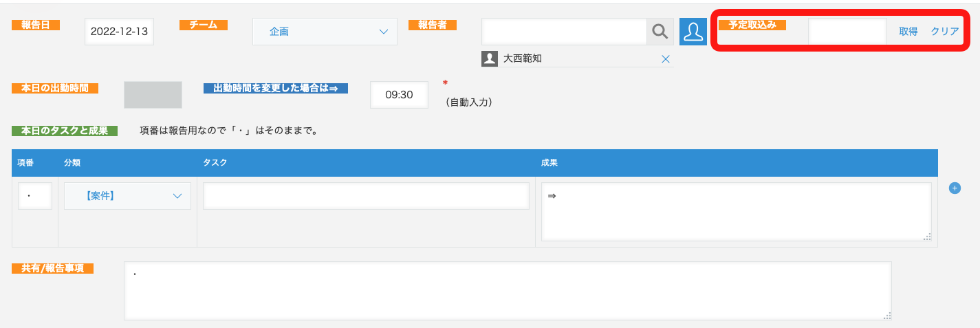980x328 pixels.
Task: Click the 本日の出勤時間 label
Action: pos(55,88)
